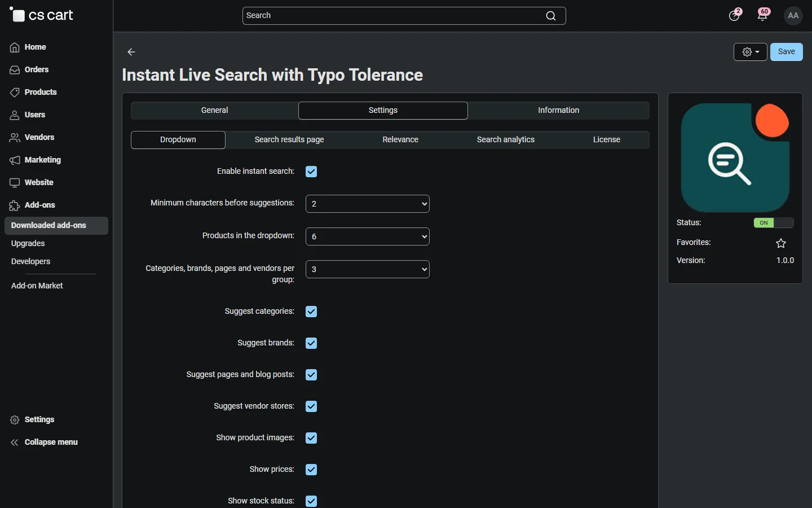This screenshot has height=508, width=812.
Task: Open Upgrades in sidebar
Action: pos(28,244)
